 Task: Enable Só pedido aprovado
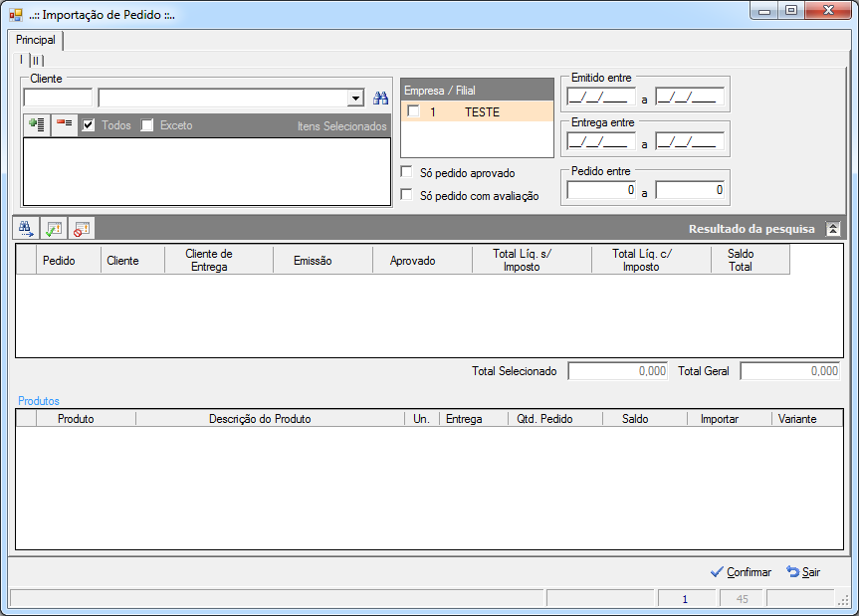pyautogui.click(x=406, y=172)
